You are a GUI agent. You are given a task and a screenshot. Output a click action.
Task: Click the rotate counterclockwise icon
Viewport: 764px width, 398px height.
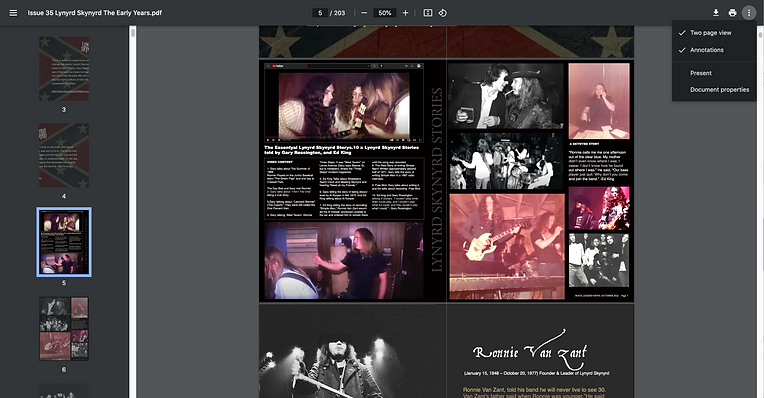tap(442, 13)
